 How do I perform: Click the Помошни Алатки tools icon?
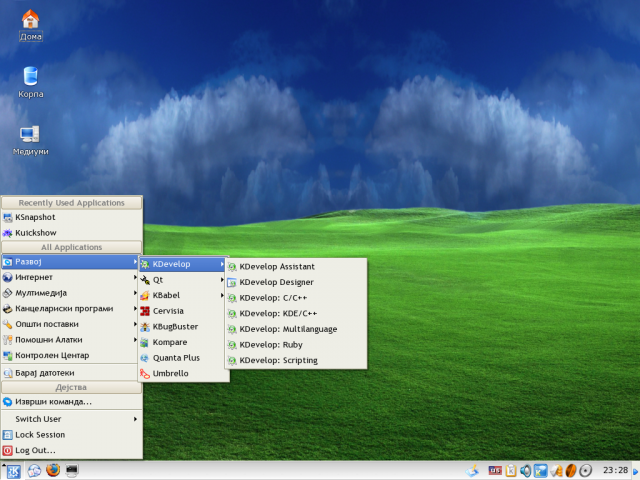click(8, 340)
